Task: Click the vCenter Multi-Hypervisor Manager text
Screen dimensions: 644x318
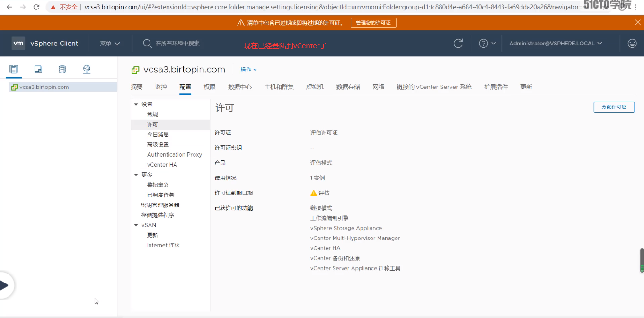Action: coord(355,238)
